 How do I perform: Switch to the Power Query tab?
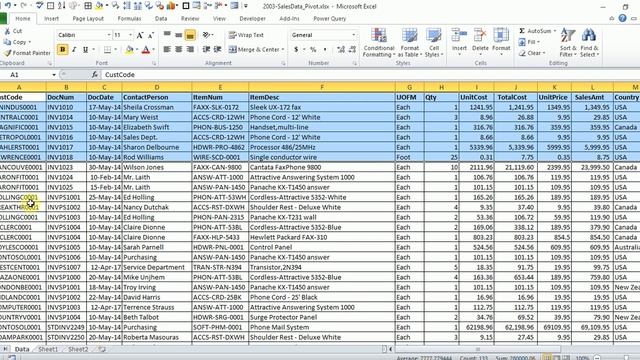tap(329, 19)
